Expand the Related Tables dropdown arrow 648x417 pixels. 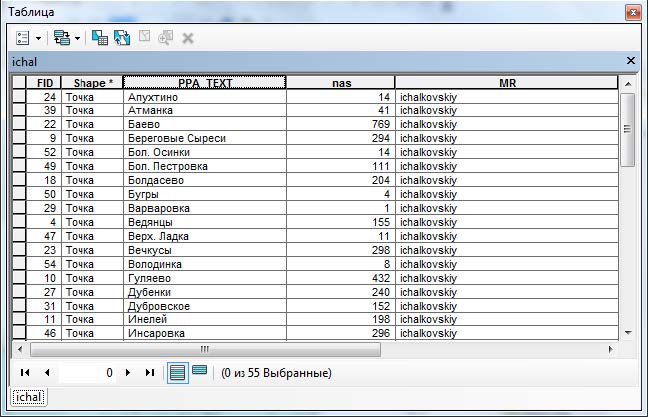click(x=76, y=37)
